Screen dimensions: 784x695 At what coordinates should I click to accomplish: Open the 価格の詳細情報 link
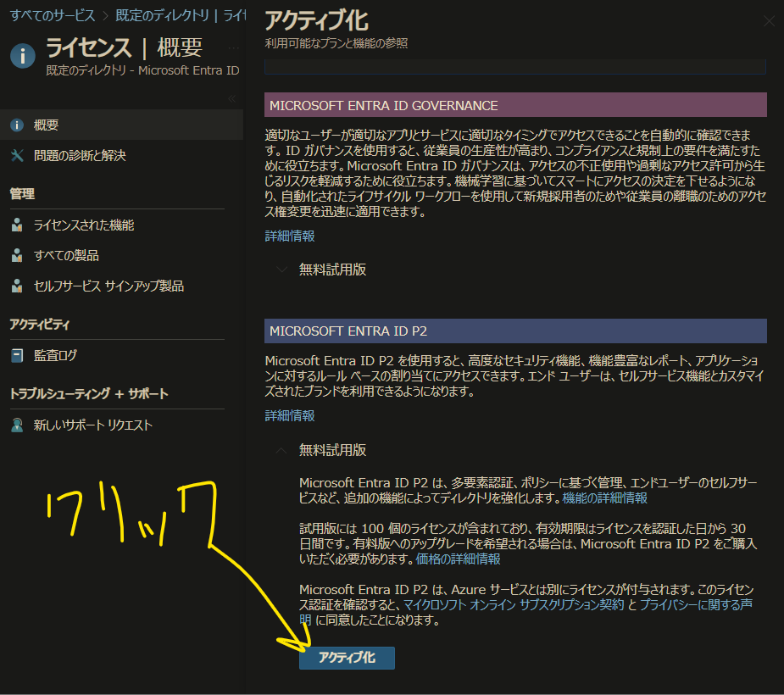458,559
